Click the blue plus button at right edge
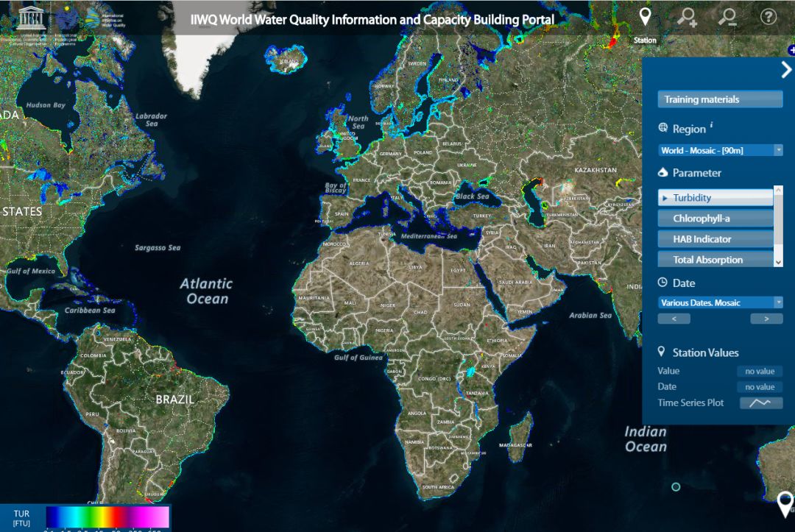The image size is (795, 532). pos(791,50)
